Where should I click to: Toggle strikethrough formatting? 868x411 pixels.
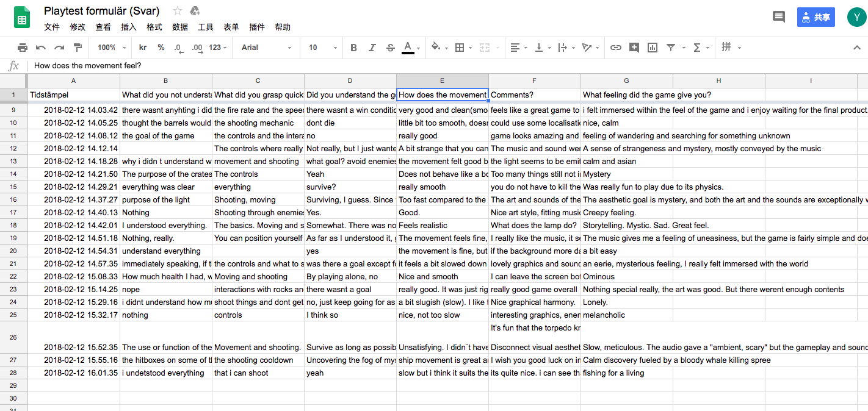pyautogui.click(x=390, y=48)
